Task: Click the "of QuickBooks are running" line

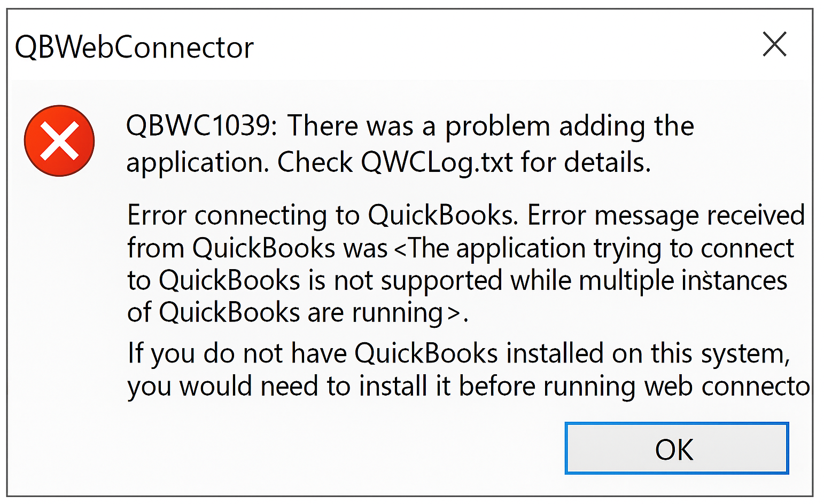Action: (x=285, y=312)
